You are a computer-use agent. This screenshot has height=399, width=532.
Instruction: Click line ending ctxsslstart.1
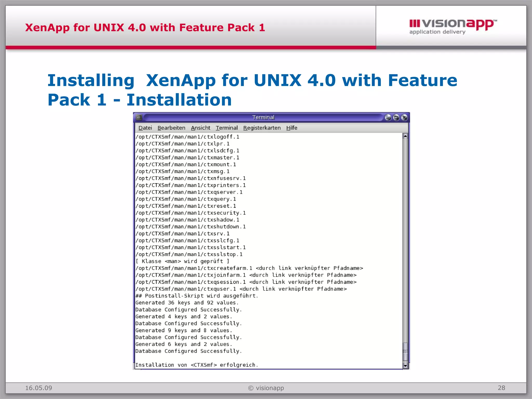click(x=191, y=248)
